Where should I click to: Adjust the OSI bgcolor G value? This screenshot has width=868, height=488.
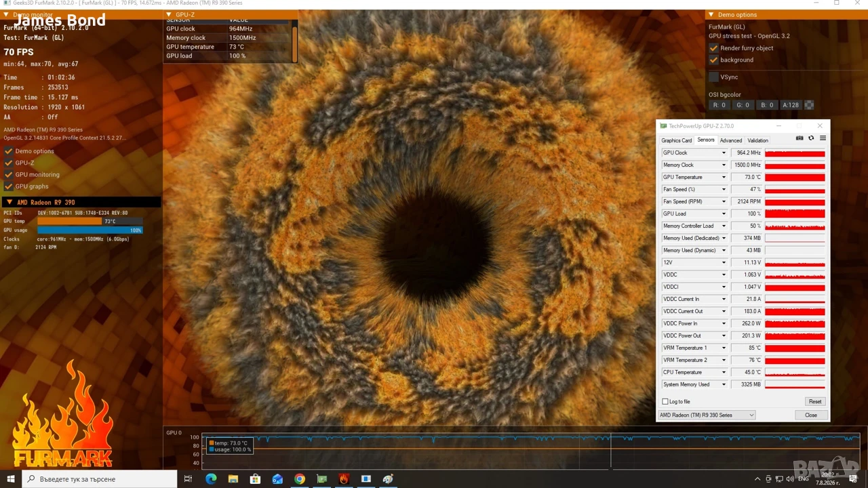743,105
